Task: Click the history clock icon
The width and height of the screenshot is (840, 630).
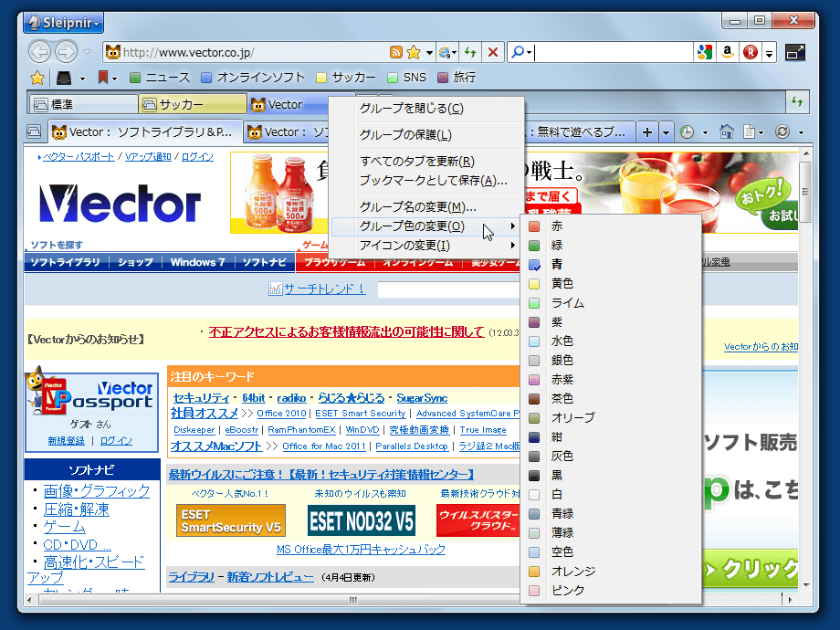Action: tap(687, 131)
